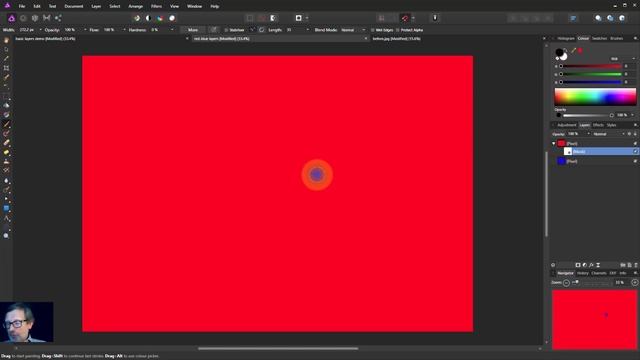Toggle visibility of the blue Pixel layer
Image resolution: width=640 pixels, height=360 pixels.
coord(635,161)
